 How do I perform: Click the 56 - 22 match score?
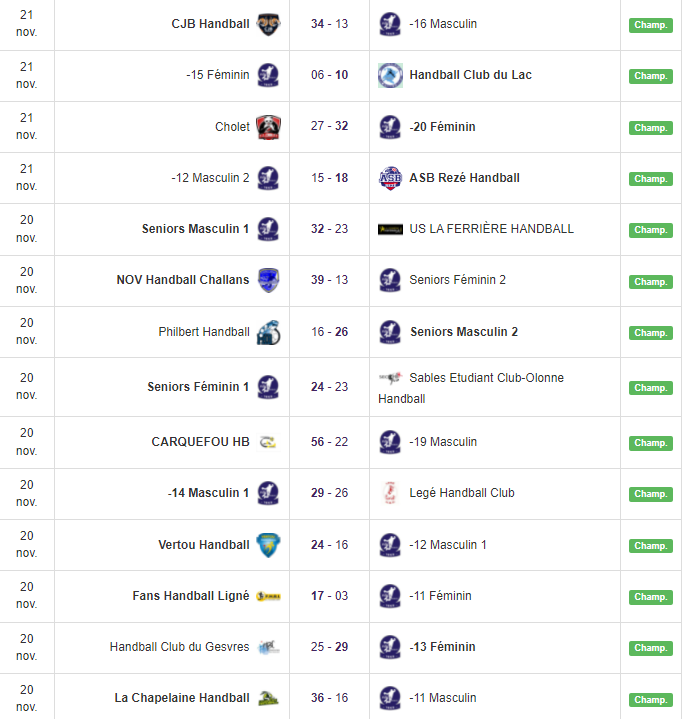coord(329,442)
